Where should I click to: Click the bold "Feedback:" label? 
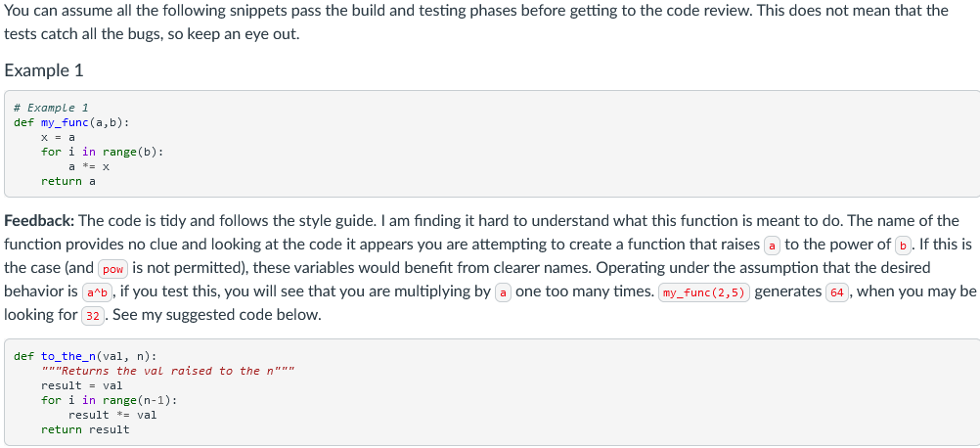pyautogui.click(x=40, y=220)
